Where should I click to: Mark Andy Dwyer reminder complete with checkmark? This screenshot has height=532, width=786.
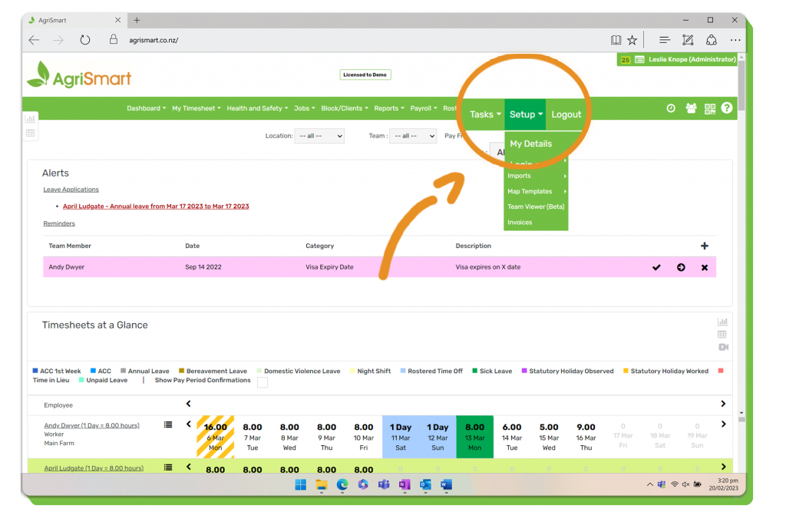(x=656, y=267)
